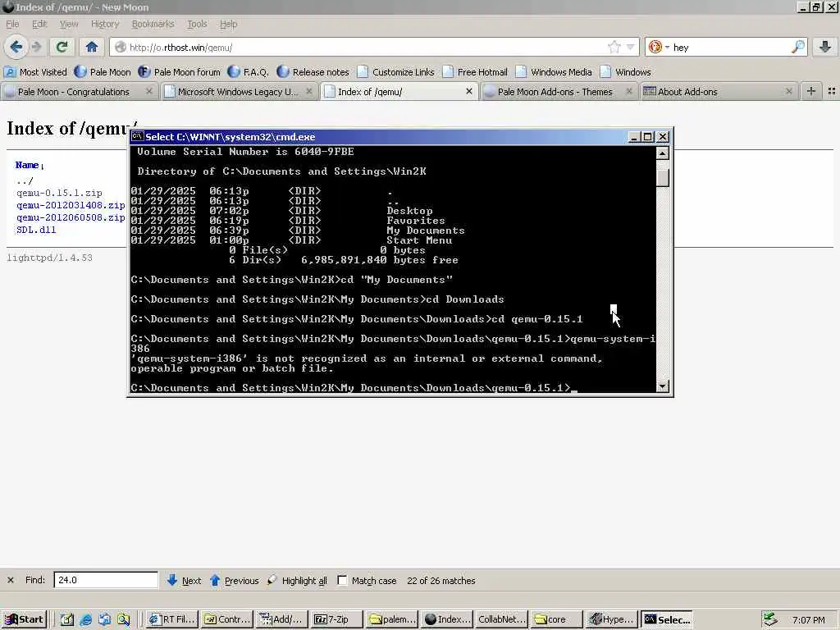The image size is (840, 630).
Task: Open the Release notes bookmark
Action: [x=313, y=72]
